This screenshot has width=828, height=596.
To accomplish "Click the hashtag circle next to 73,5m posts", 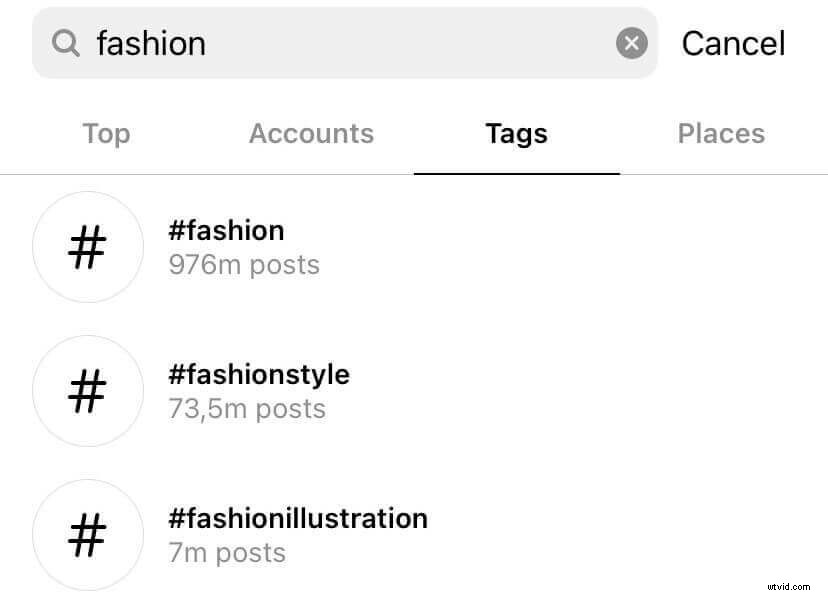I will (x=88, y=391).
